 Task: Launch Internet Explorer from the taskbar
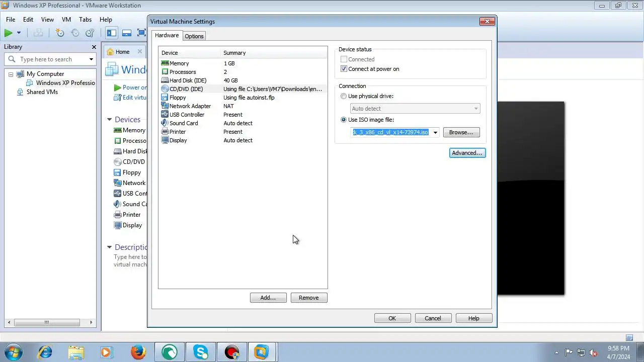[x=45, y=352]
